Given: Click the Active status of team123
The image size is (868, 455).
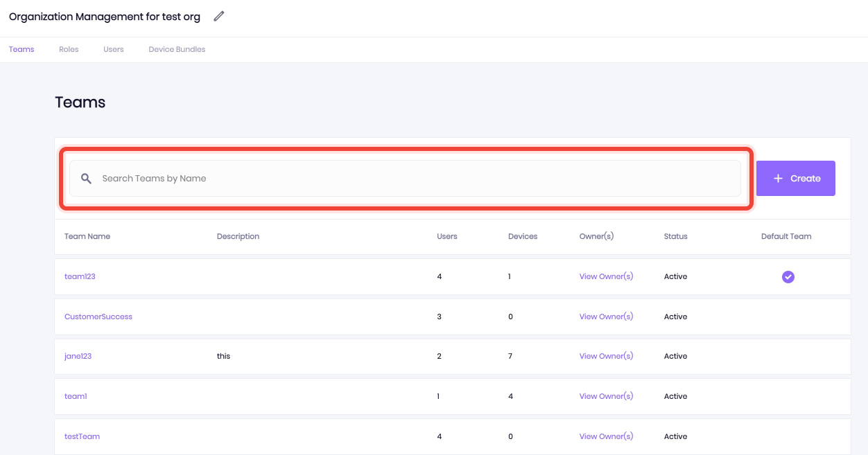Looking at the screenshot, I should click(676, 276).
